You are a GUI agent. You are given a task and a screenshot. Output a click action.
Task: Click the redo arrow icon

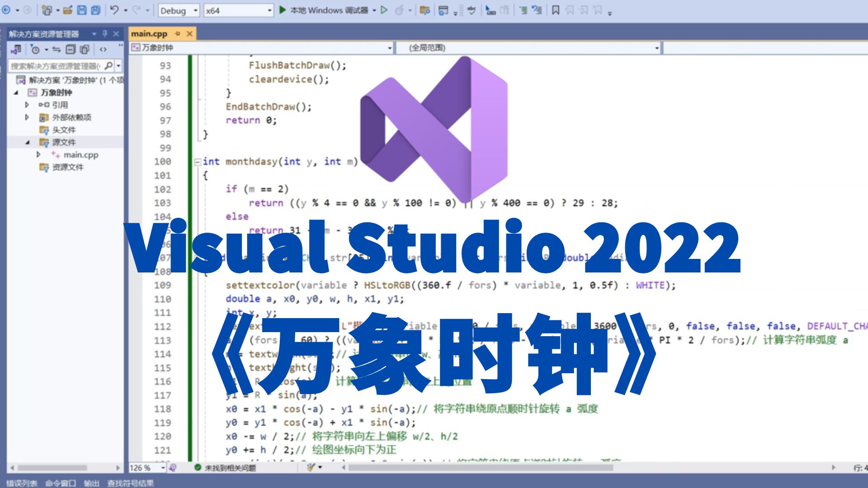(136, 10)
